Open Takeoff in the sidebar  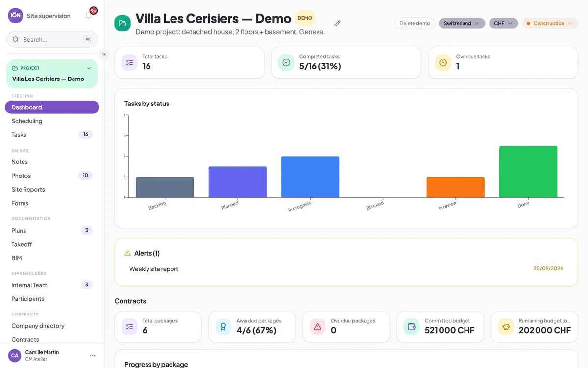click(52, 244)
